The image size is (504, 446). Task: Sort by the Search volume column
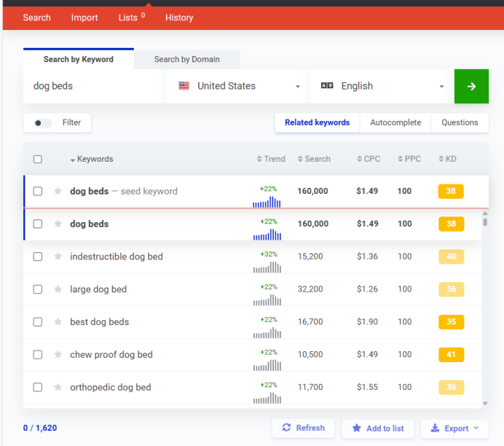click(x=314, y=159)
